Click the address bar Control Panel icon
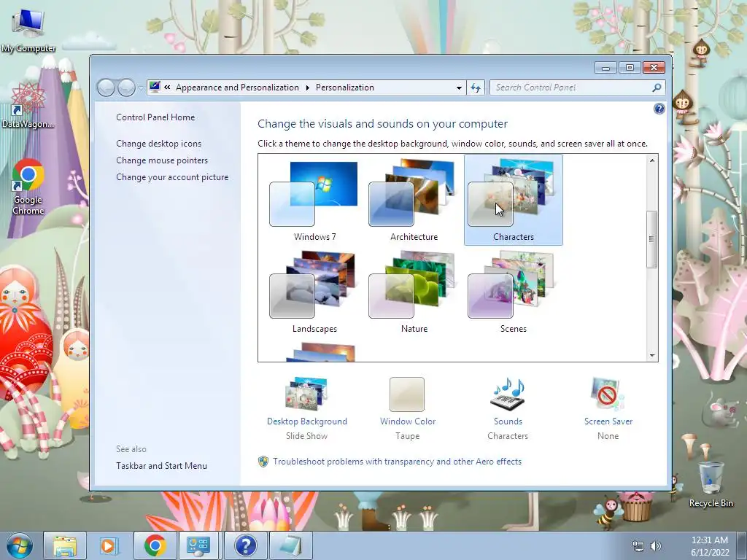The height and width of the screenshot is (560, 747). point(155,87)
